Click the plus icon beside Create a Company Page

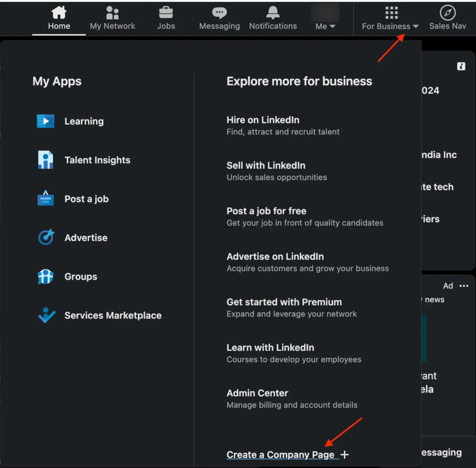pyautogui.click(x=344, y=455)
